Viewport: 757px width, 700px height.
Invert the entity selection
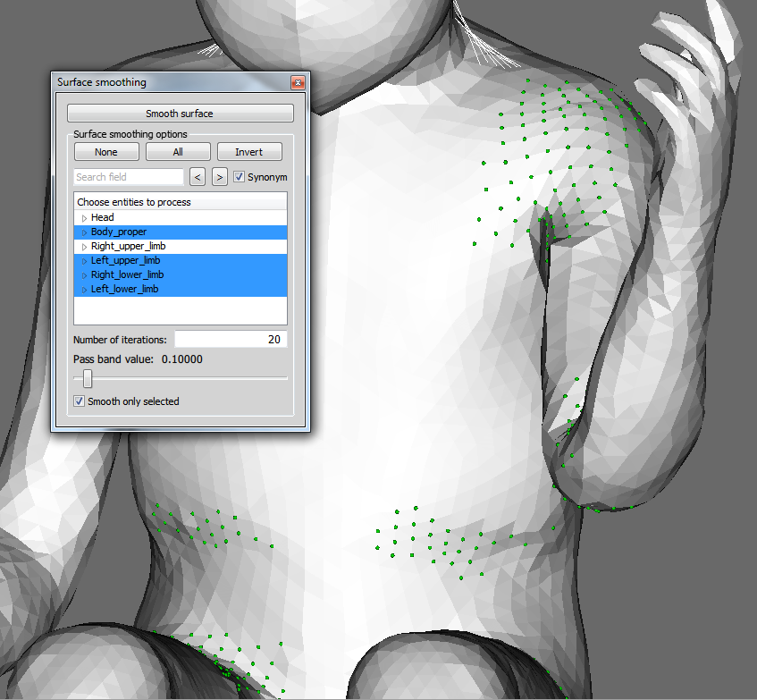click(249, 152)
